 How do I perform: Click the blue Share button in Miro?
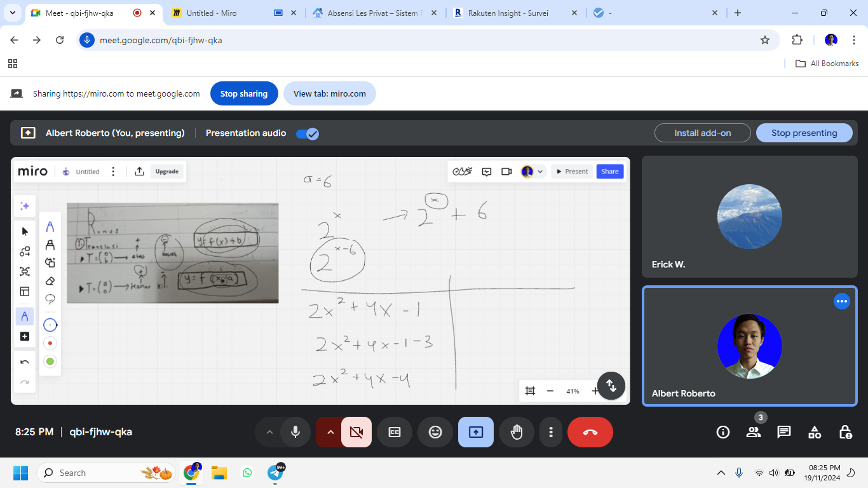pyautogui.click(x=610, y=172)
